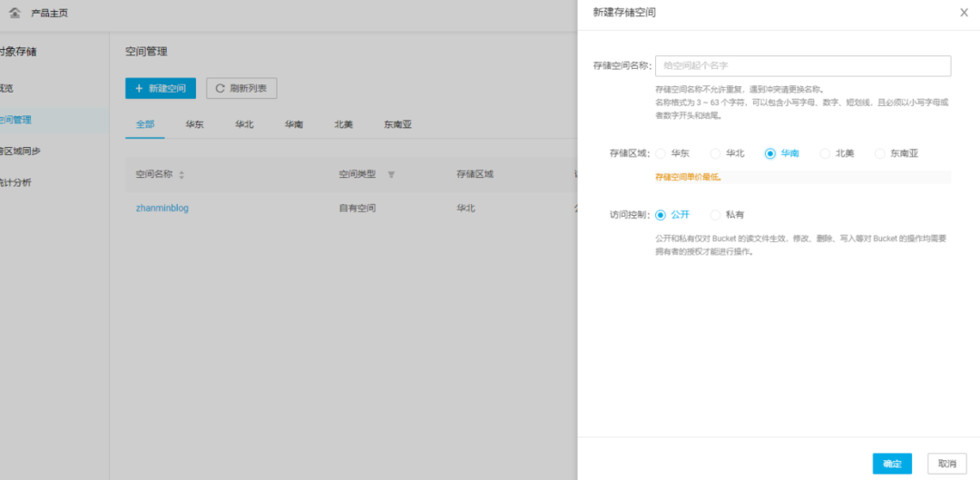The height and width of the screenshot is (480, 980).
Task: Click the 空间类型 column header
Action: [x=358, y=175]
